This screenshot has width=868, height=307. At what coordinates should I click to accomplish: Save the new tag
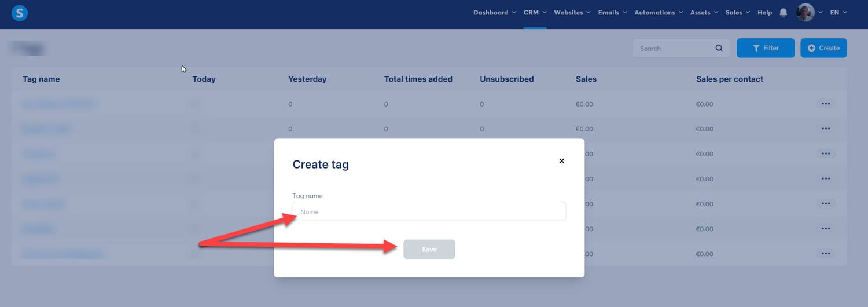tap(429, 249)
